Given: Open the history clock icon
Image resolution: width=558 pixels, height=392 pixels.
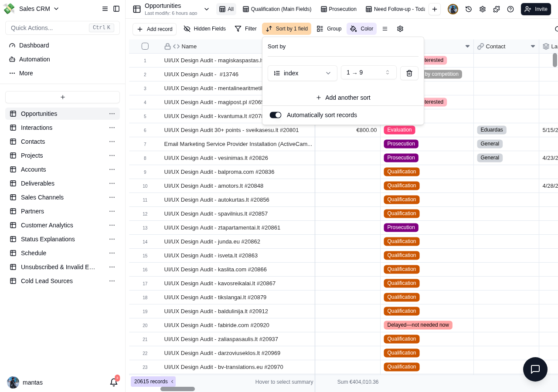Looking at the screenshot, I should [x=469, y=9].
